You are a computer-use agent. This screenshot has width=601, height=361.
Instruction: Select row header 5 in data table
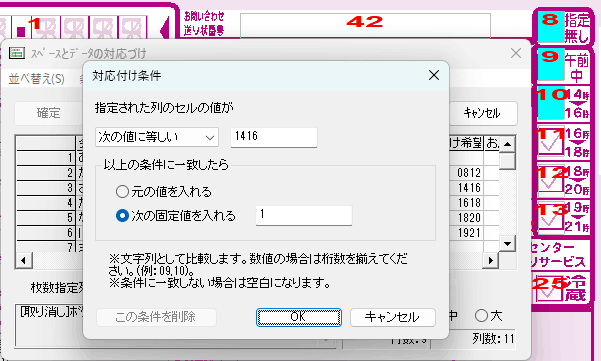click(x=46, y=218)
